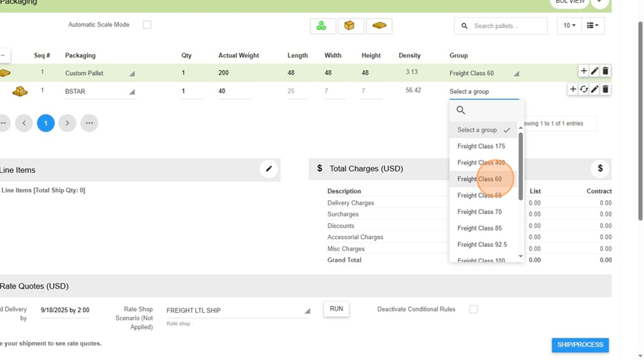Image resolution: width=644 pixels, height=360 pixels.
Task: Check Deactivate Conditional Rules
Action: tap(473, 309)
